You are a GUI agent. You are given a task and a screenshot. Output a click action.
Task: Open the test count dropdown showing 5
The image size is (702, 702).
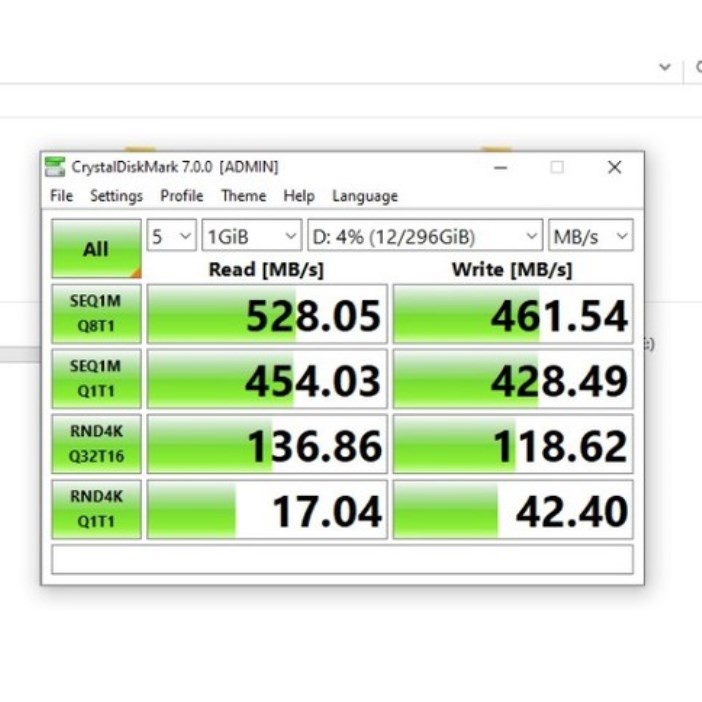171,237
